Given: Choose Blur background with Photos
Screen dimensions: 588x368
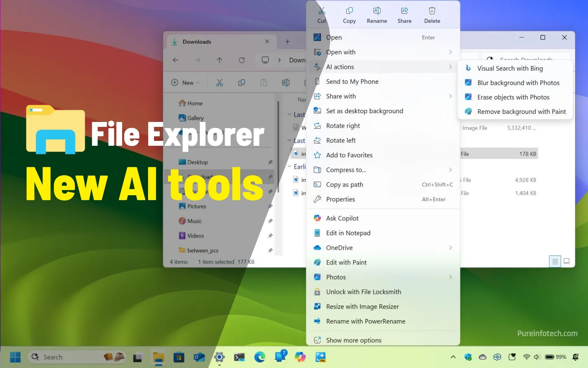Looking at the screenshot, I should pos(515,83).
